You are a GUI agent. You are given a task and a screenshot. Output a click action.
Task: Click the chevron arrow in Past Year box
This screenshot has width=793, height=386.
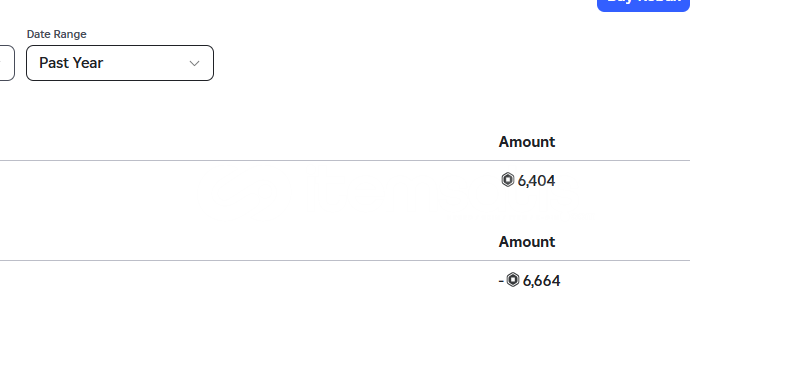[194, 63]
